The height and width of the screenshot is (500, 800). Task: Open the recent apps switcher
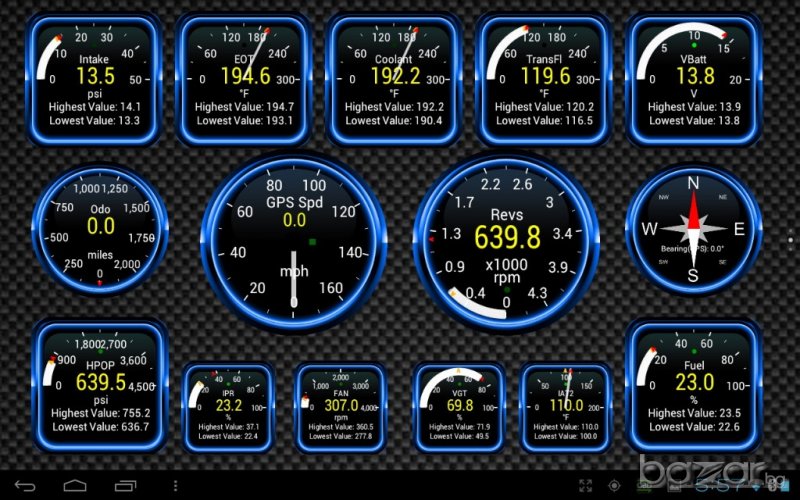tap(125, 486)
